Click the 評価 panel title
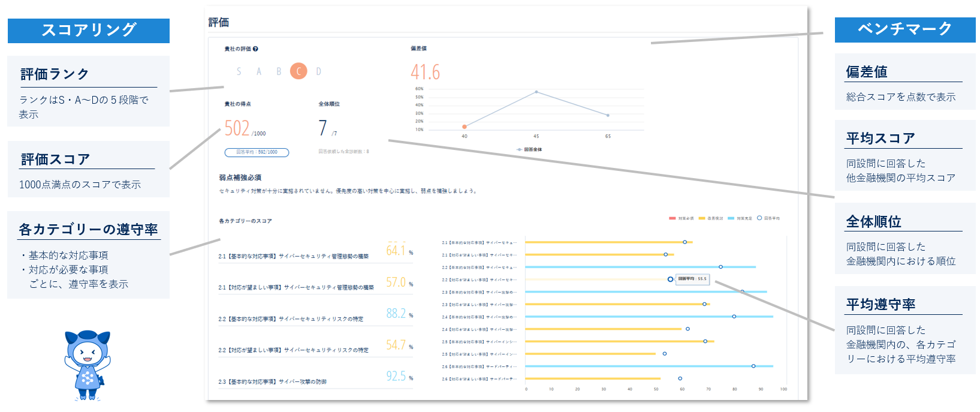980x412 pixels. [219, 22]
